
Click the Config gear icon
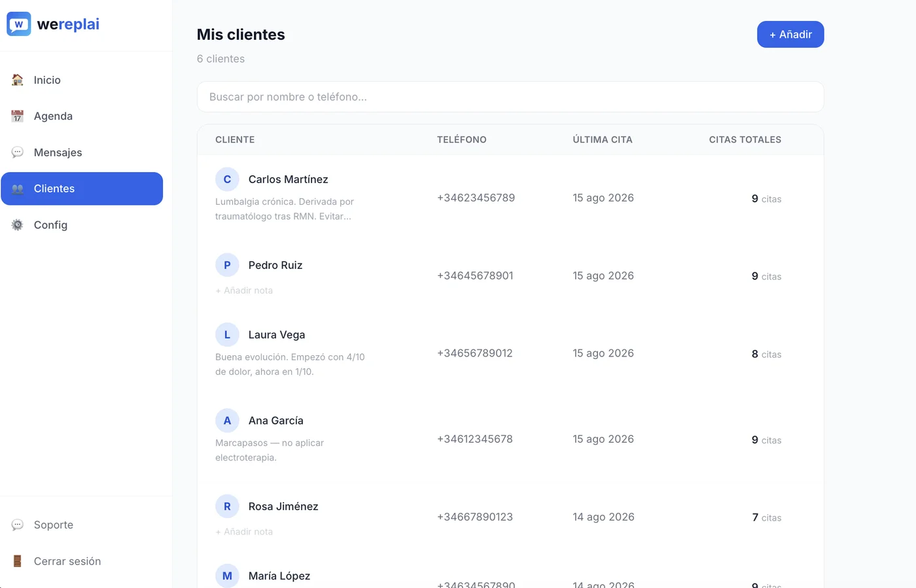[18, 225]
